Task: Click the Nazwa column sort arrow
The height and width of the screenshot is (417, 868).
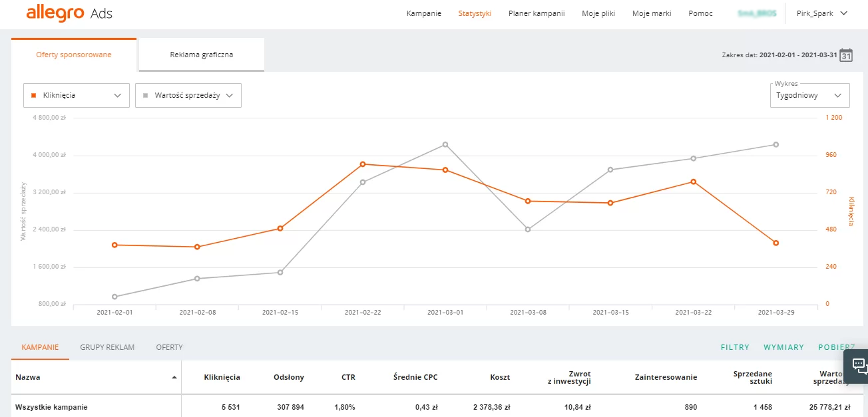Action: (174, 377)
